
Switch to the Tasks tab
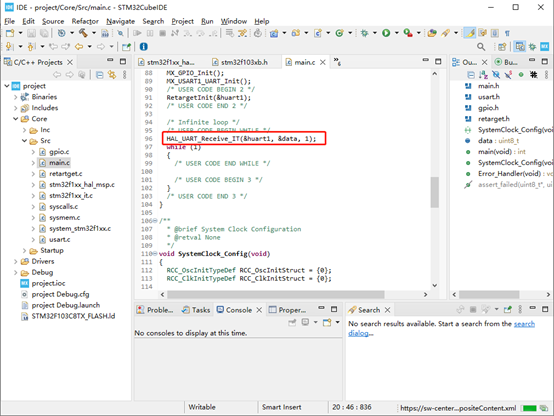196,310
